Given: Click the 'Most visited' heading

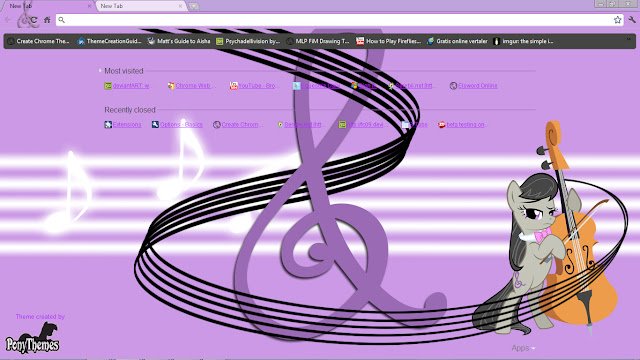Looking at the screenshot, I should click(x=124, y=71).
